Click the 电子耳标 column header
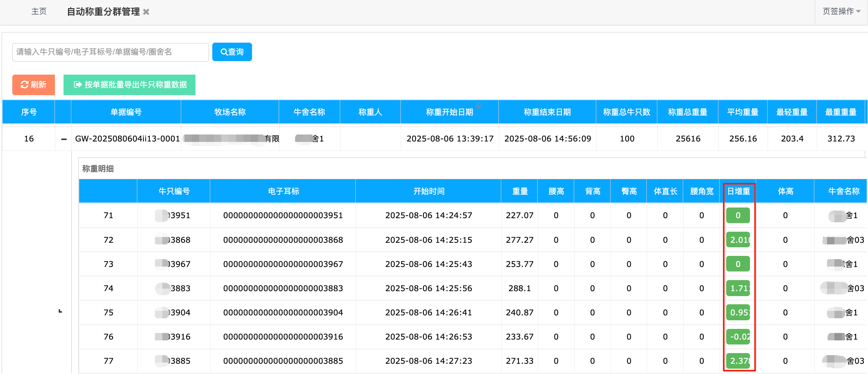Image resolution: width=868 pixels, height=374 pixels. (x=283, y=191)
